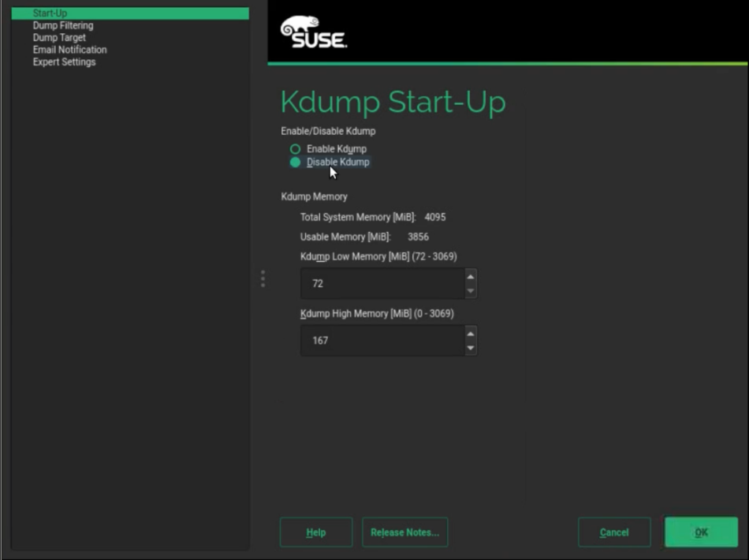This screenshot has width=749, height=560.
Task: Click the SUSE chameleon logo
Action: [x=313, y=33]
